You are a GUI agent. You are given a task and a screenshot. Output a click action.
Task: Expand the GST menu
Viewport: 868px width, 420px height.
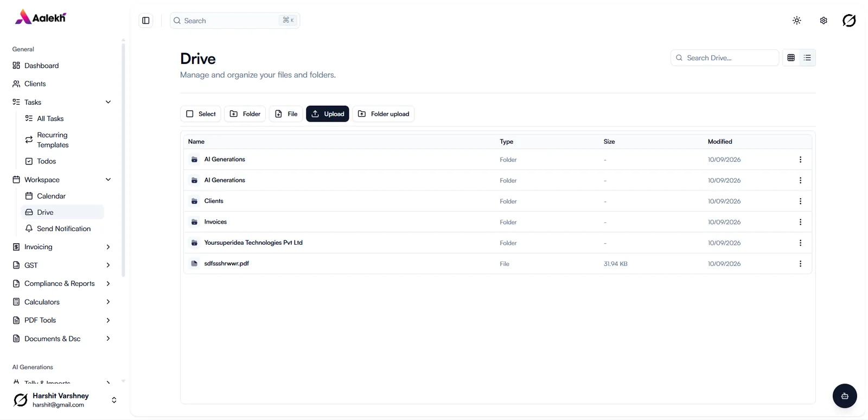(x=61, y=265)
